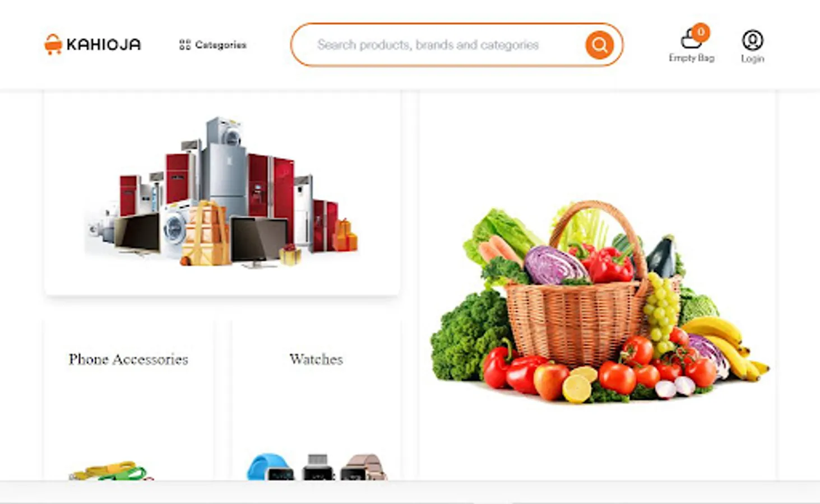Screen dimensions: 820x504
Task: Click the KAHIOJA brand name text
Action: (104, 45)
